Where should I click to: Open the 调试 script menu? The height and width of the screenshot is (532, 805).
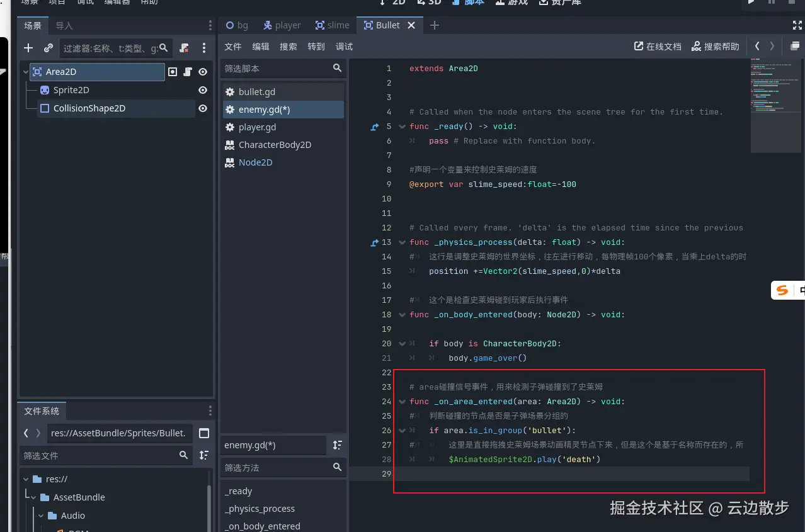345,47
